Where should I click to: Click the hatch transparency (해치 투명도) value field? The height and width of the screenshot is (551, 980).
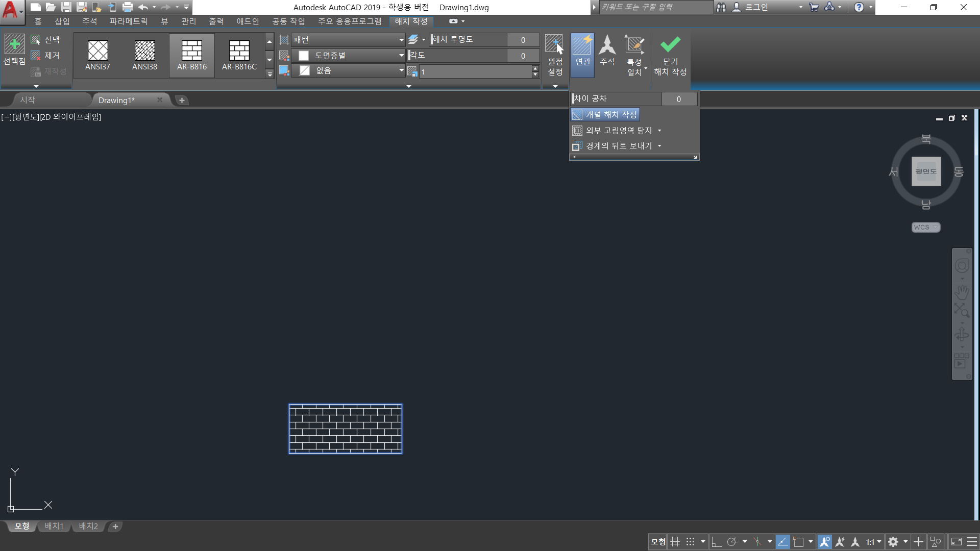click(523, 40)
